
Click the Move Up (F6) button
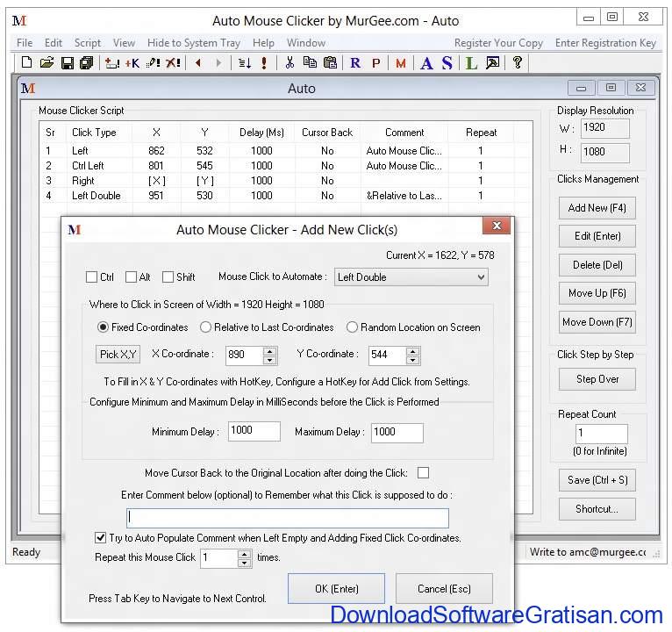coord(597,293)
